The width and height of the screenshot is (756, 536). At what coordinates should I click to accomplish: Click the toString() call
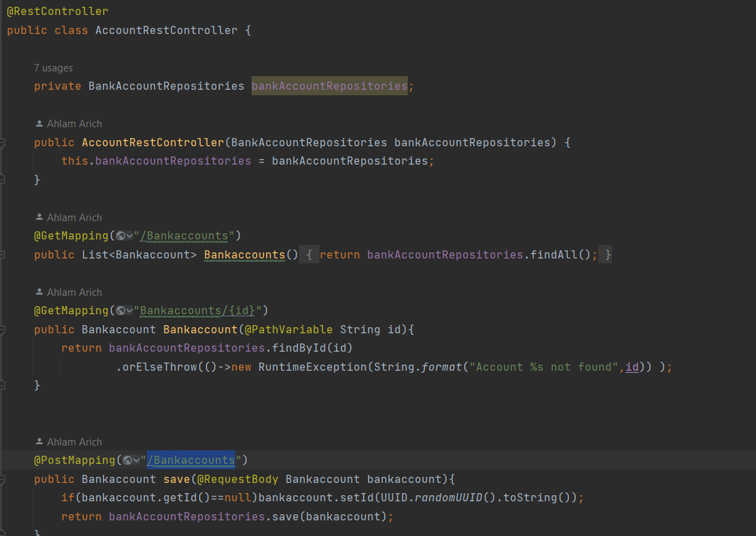(536, 498)
